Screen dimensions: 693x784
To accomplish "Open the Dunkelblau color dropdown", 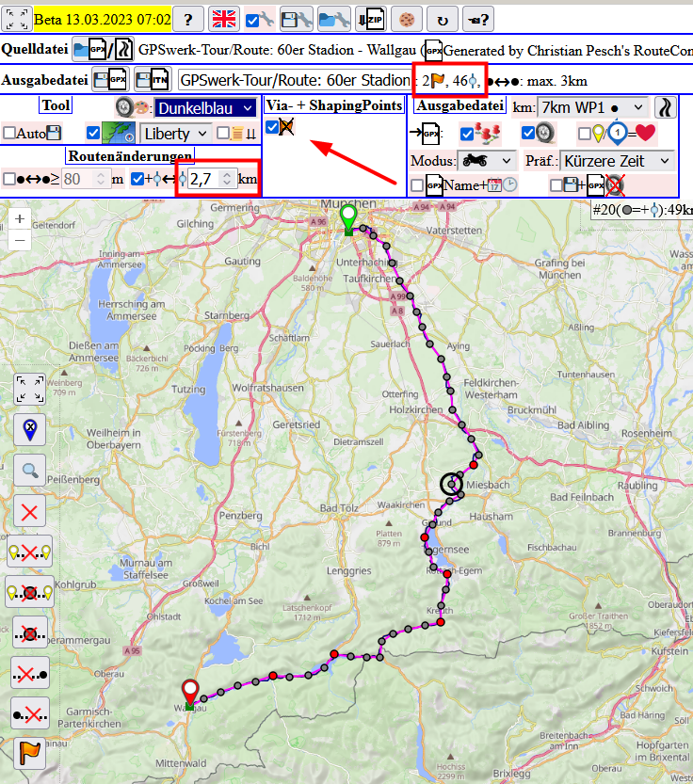I will [x=204, y=108].
